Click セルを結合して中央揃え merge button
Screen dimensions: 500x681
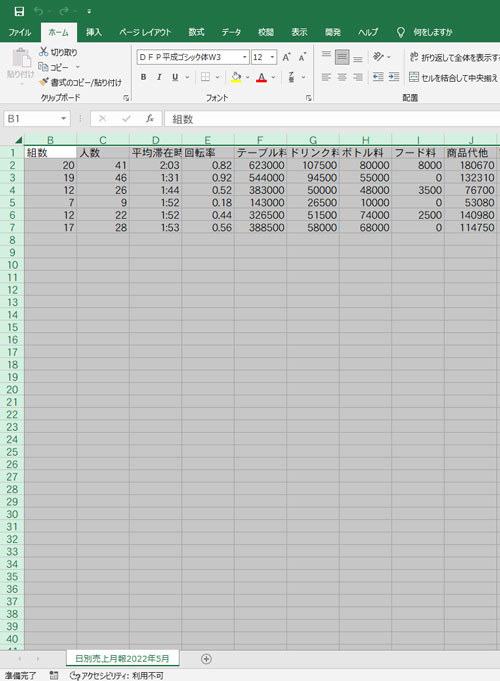pyautogui.click(x=454, y=78)
